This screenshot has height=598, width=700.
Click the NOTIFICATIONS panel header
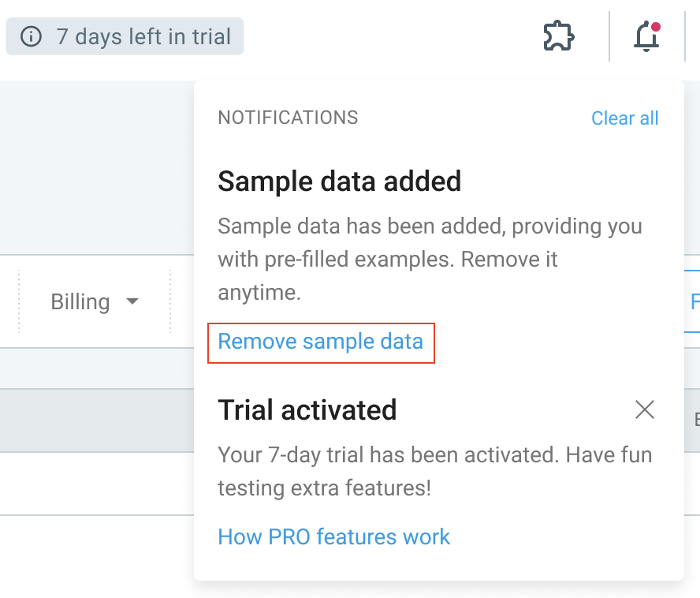pyautogui.click(x=288, y=118)
